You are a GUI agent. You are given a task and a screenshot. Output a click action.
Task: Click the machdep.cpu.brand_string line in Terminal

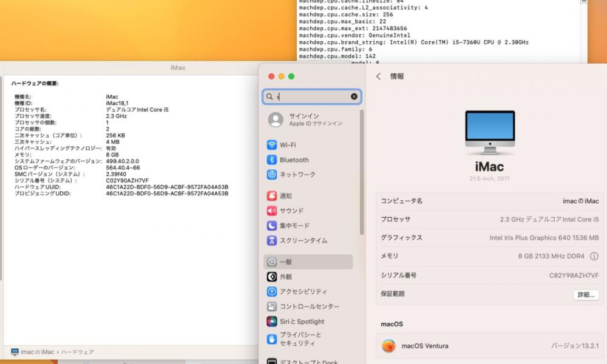coord(413,42)
